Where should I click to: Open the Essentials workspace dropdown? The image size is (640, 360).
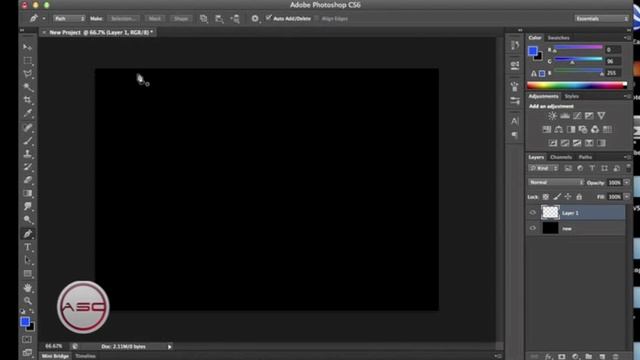601,19
